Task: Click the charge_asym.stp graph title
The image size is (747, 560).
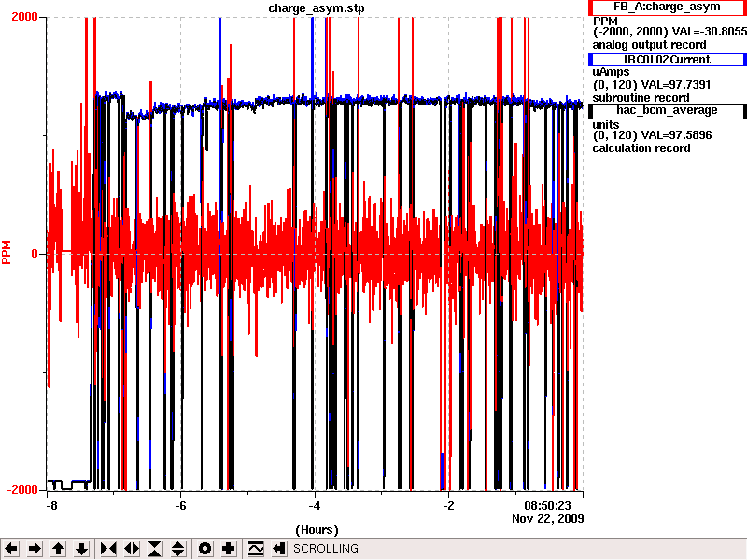Action: pos(317,8)
